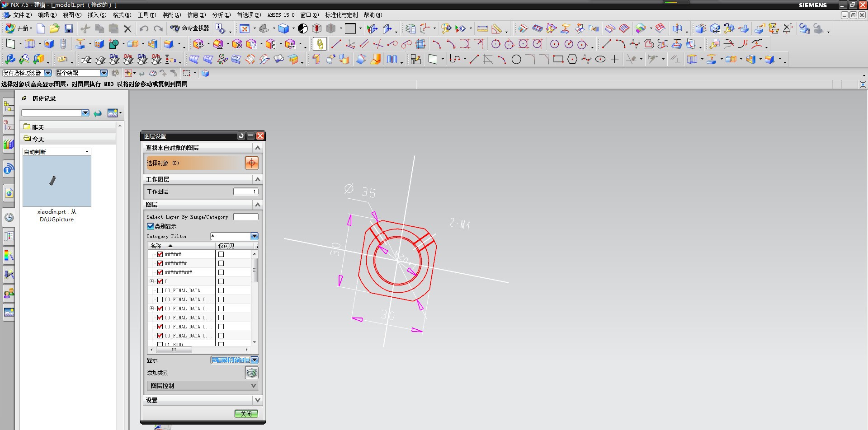
Task: Click the Undo arrow icon
Action: (x=144, y=28)
